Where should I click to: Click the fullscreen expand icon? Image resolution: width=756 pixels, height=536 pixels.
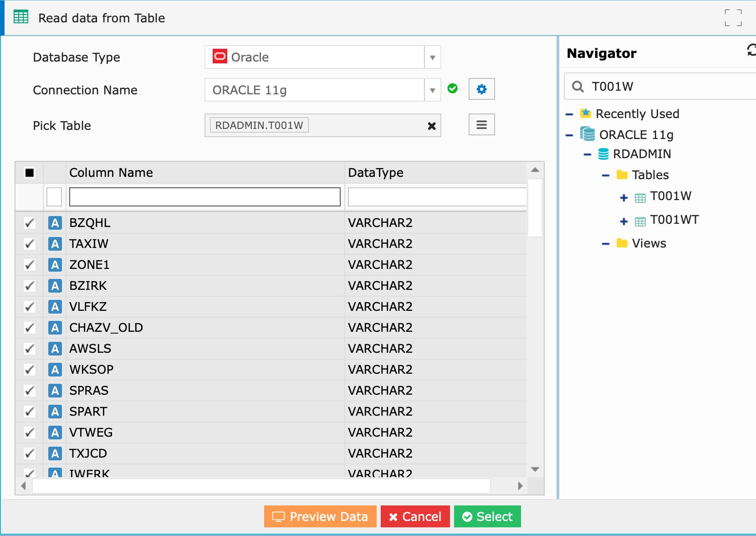pyautogui.click(x=733, y=18)
